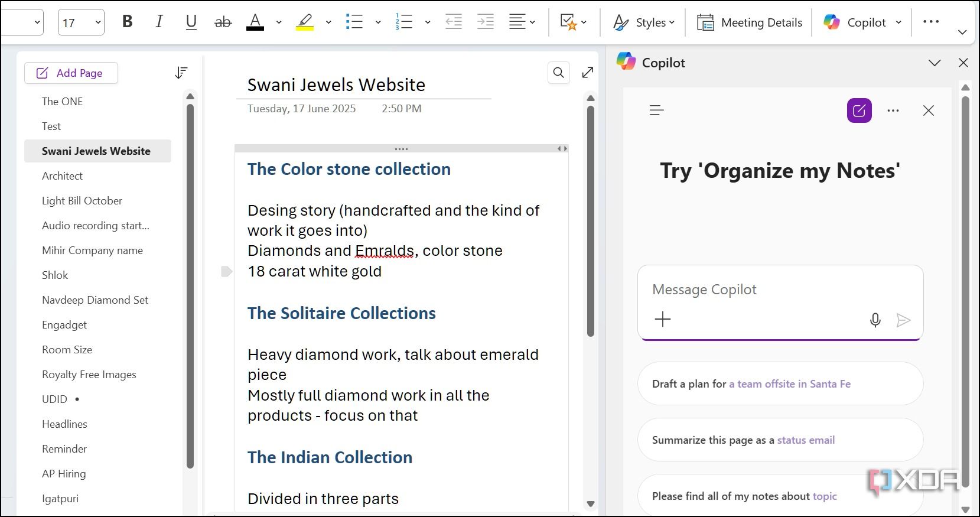Toggle underline formatting
Screen dimensions: 980x517
pos(191,22)
